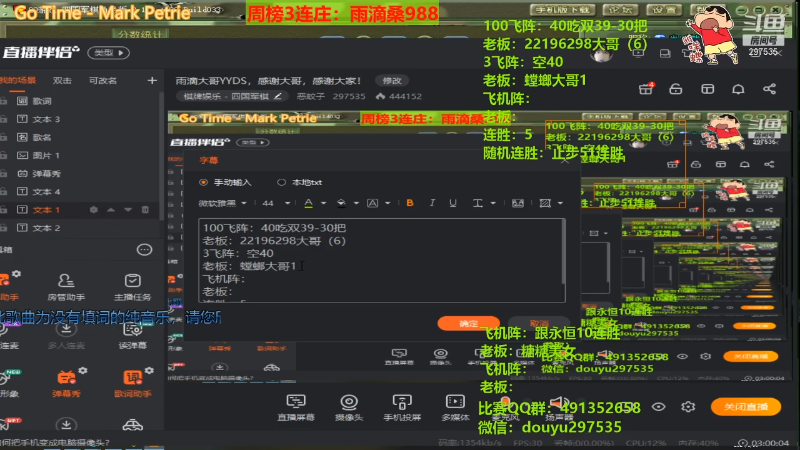Toggle lock on 歌名 layer

[4, 137]
